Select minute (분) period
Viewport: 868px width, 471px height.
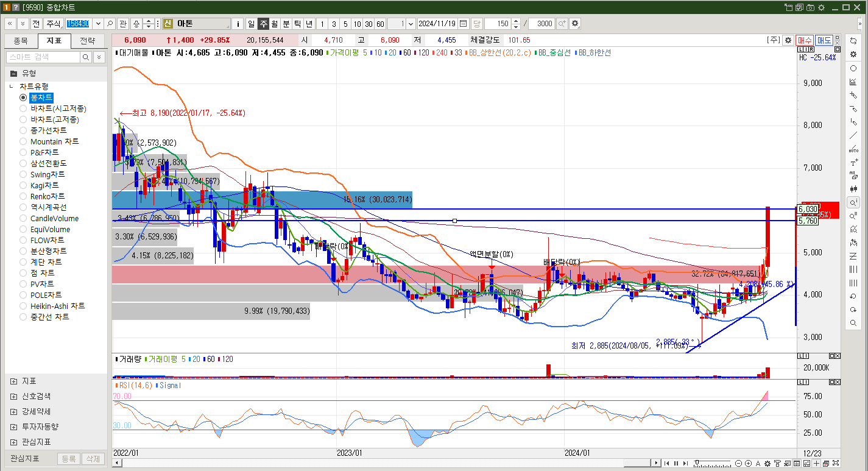tap(286, 24)
